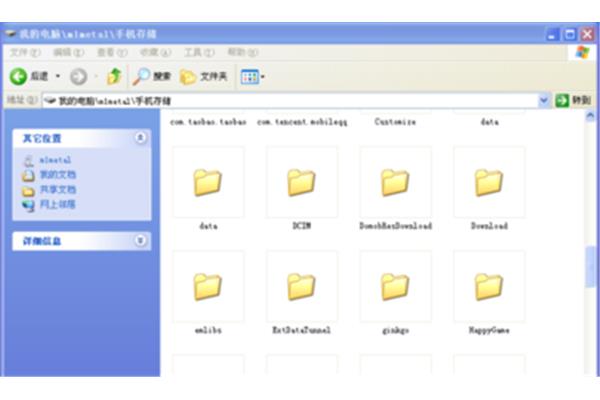This screenshot has width=600, height=400.
Task: Click the DCIM folder name text
Action: 302,226
